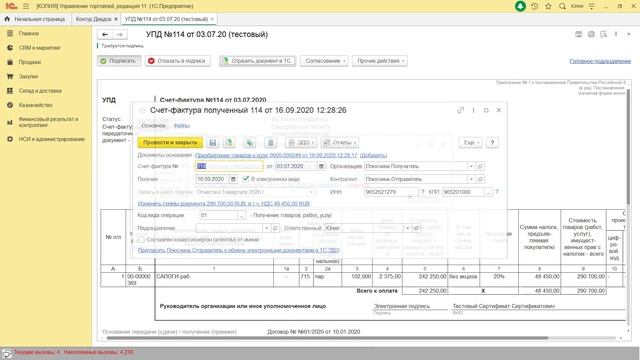Open the Приобретение товаров и услуг base document link
Screen dimensions: 640x360
click(x=276, y=155)
